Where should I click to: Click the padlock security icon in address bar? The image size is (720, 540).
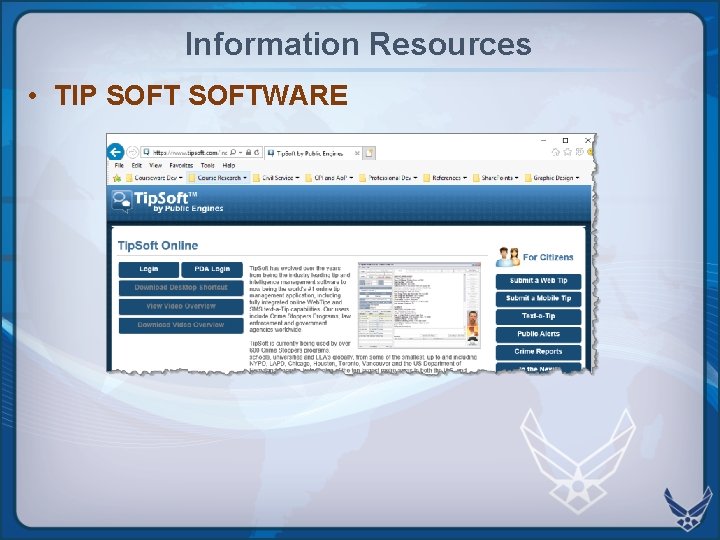tap(248, 152)
